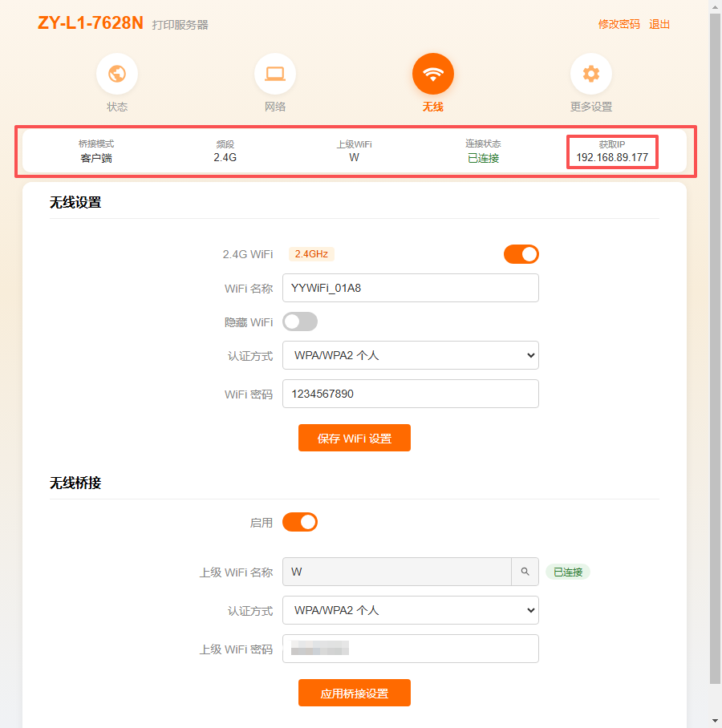Click the ZY-L1-7628N title
Image resolution: width=722 pixels, height=728 pixels.
(91, 22)
